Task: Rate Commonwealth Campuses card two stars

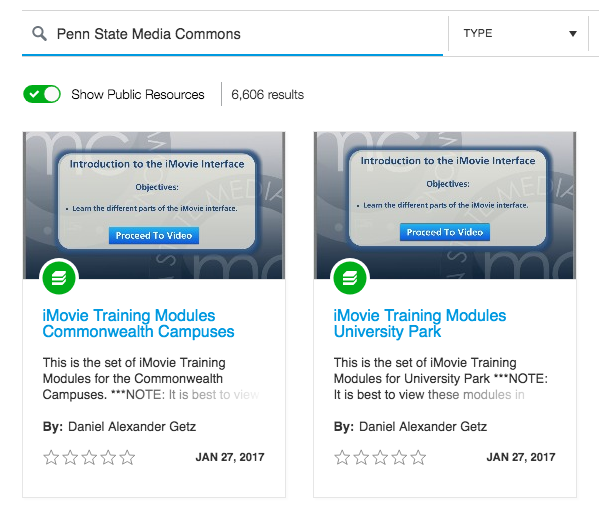Action: tap(70, 457)
